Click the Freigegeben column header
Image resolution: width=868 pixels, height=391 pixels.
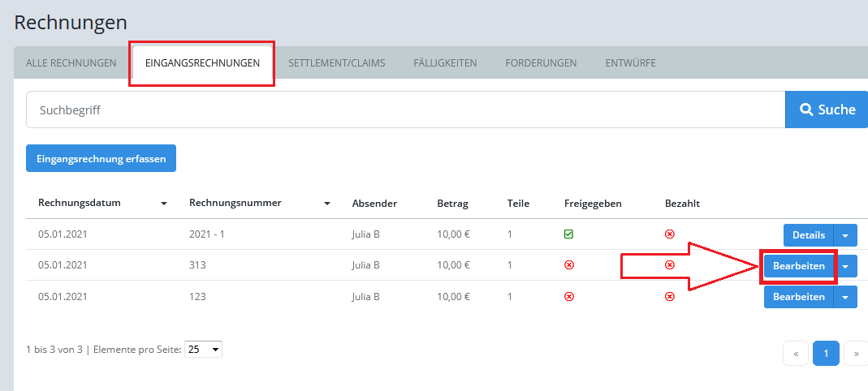pyautogui.click(x=593, y=204)
